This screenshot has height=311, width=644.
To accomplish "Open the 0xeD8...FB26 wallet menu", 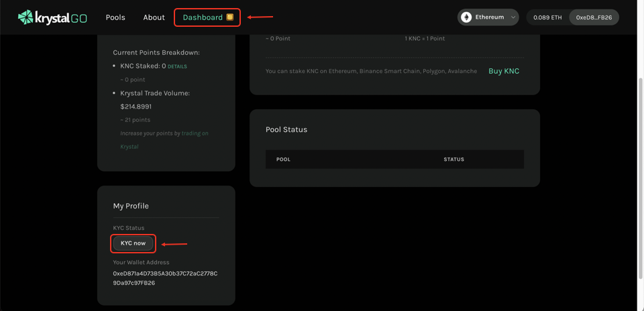I will tap(594, 17).
